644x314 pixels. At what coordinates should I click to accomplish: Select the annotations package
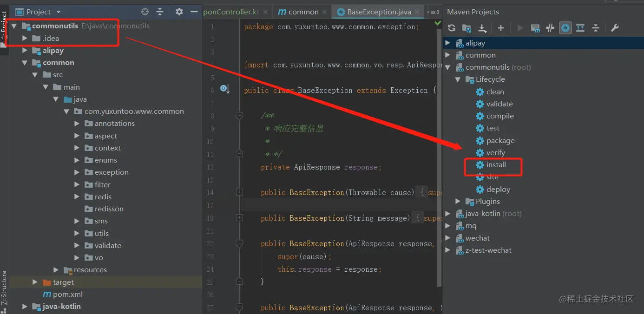pyautogui.click(x=110, y=124)
